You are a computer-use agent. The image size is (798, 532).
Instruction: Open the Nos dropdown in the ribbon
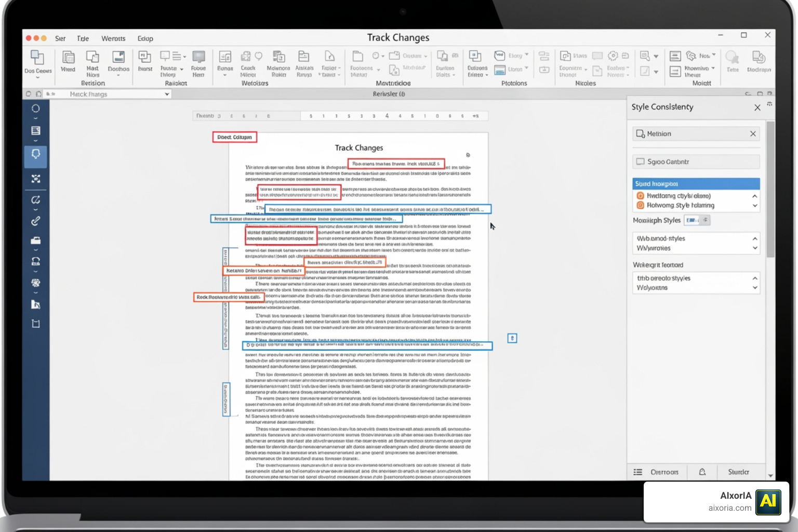click(x=713, y=55)
